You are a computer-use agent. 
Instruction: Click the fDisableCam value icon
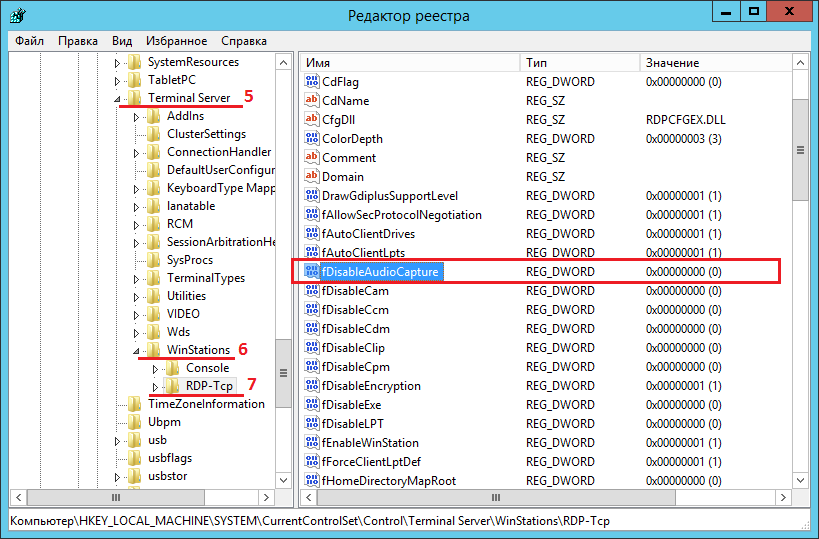(311, 291)
